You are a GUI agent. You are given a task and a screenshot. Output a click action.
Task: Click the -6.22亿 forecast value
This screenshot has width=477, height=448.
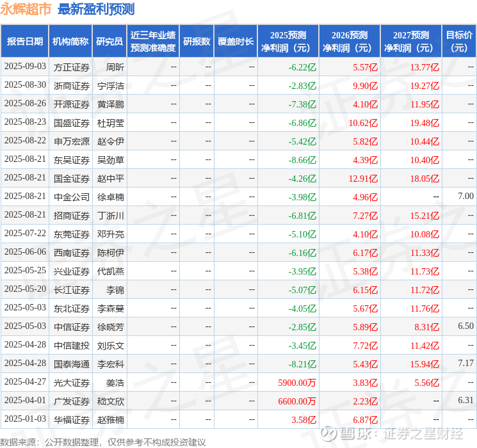click(x=302, y=67)
